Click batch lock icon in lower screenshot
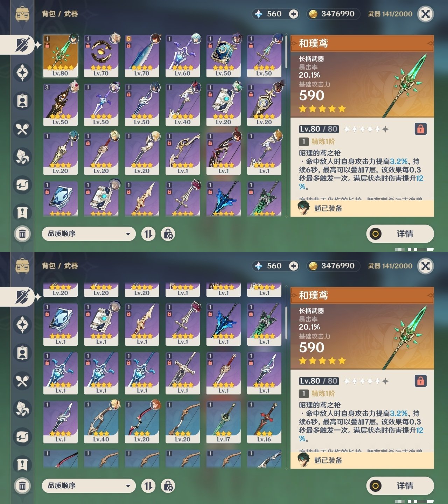This screenshot has width=448, height=504. pyautogui.click(x=168, y=486)
